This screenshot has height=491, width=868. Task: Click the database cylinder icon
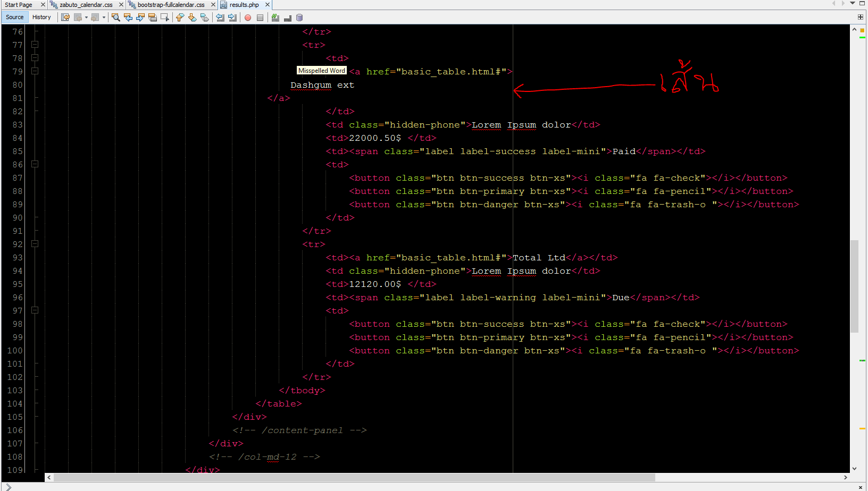[299, 18]
